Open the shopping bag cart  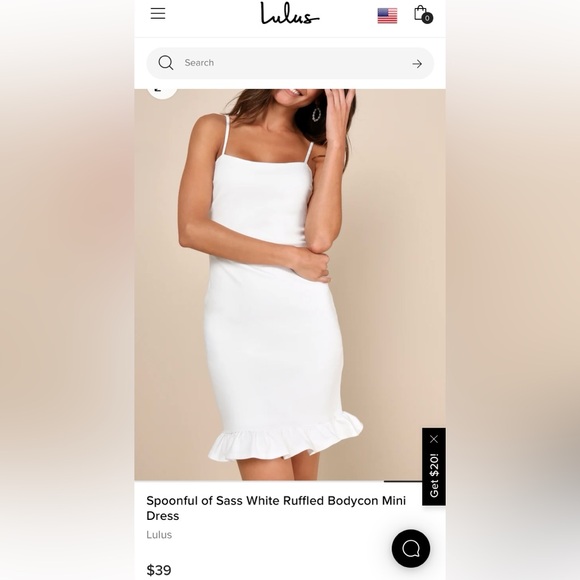pos(421,13)
